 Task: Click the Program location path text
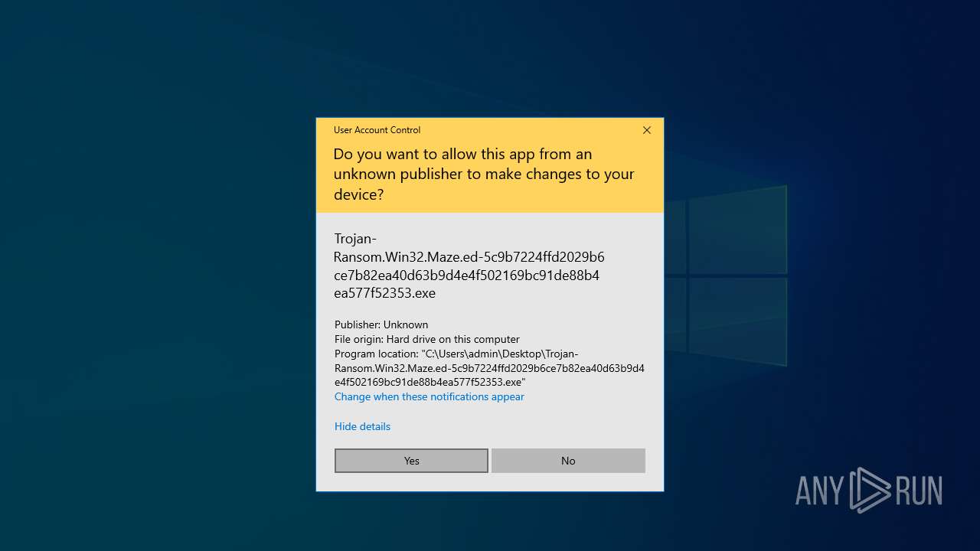[489, 367]
